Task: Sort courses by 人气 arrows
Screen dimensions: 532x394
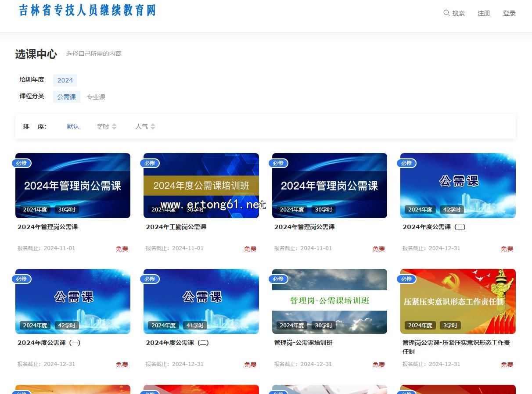Action: [153, 126]
